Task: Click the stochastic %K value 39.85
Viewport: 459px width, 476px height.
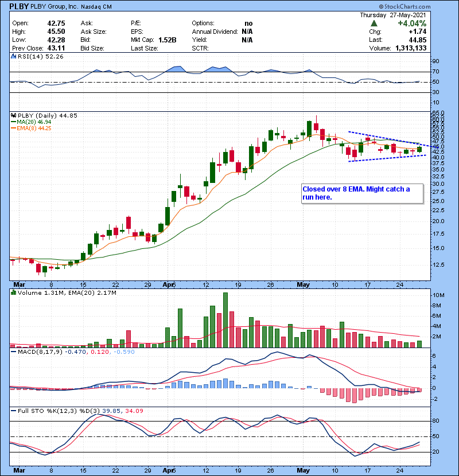Action: tap(111, 411)
